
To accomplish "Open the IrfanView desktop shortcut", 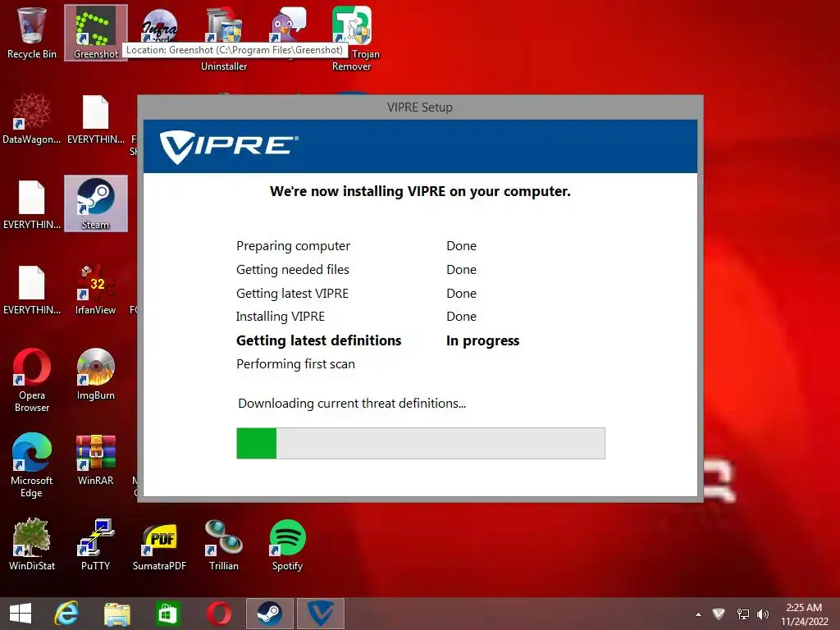I will pos(95,290).
